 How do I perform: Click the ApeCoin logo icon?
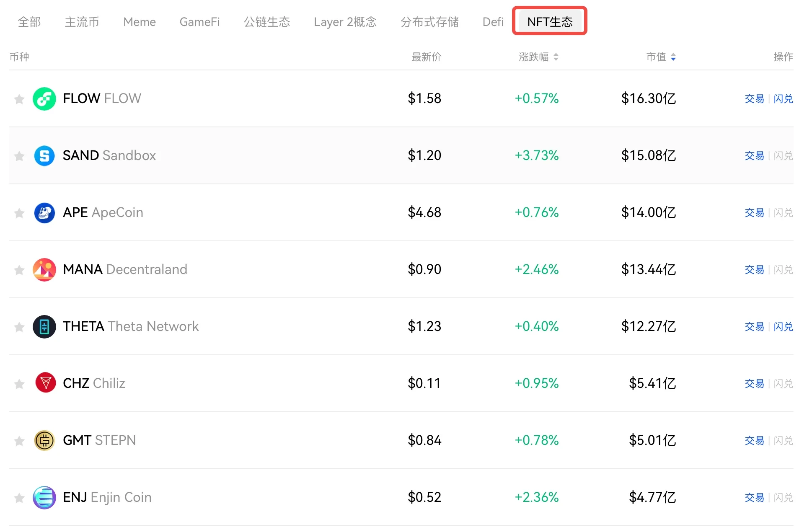[44, 213]
